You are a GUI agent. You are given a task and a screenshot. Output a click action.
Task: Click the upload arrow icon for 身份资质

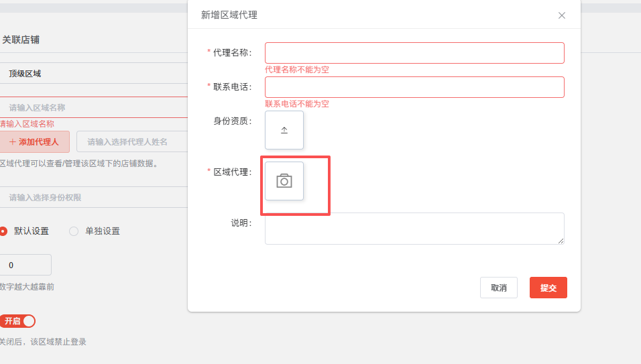point(284,130)
